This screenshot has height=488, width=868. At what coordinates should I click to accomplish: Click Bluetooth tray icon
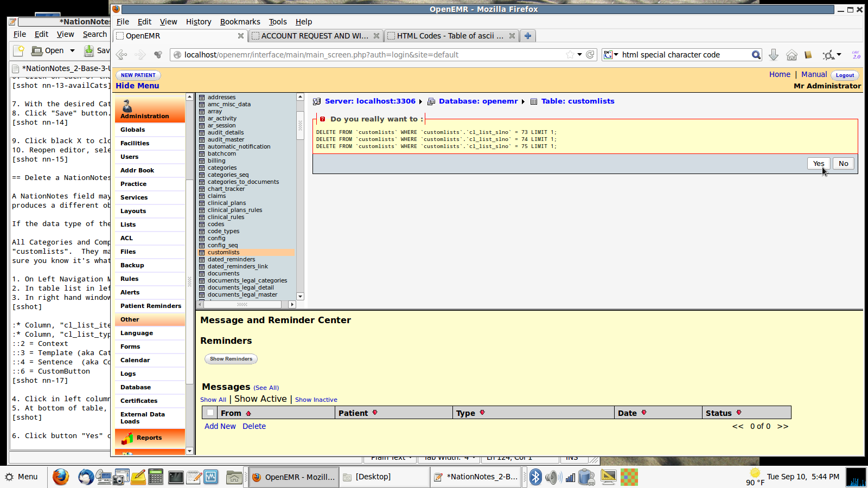535,477
